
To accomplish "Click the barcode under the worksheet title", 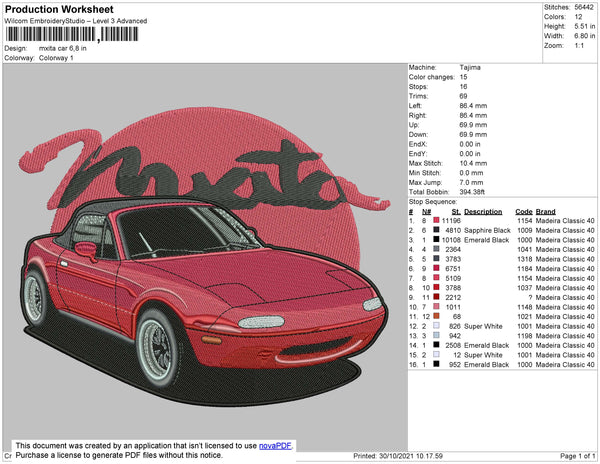I will (x=72, y=34).
